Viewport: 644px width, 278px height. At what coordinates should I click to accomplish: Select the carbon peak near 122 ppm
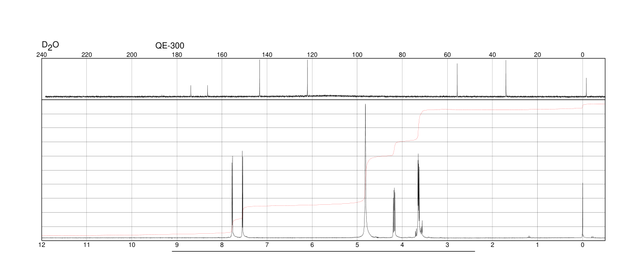pos(307,78)
